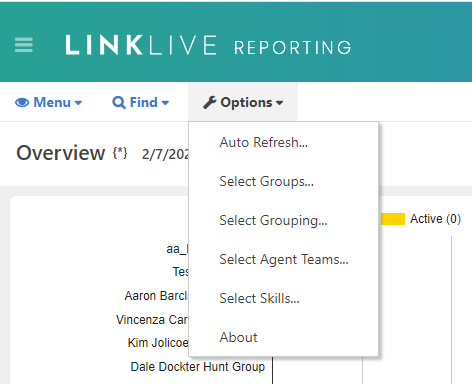Click the wrench icon beside Options

[210, 102]
